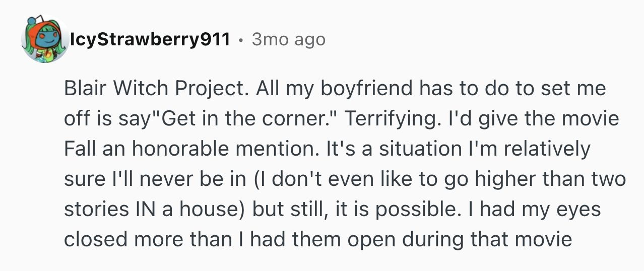Click the phrase 'sure I'll never be in'

(x=154, y=179)
